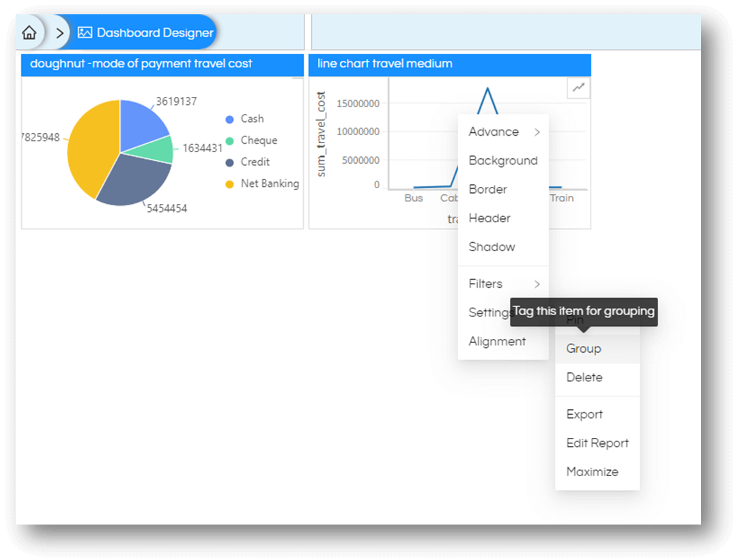Image resolution: width=738 pixels, height=560 pixels.
Task: Open Background option in context menu
Action: pos(503,161)
